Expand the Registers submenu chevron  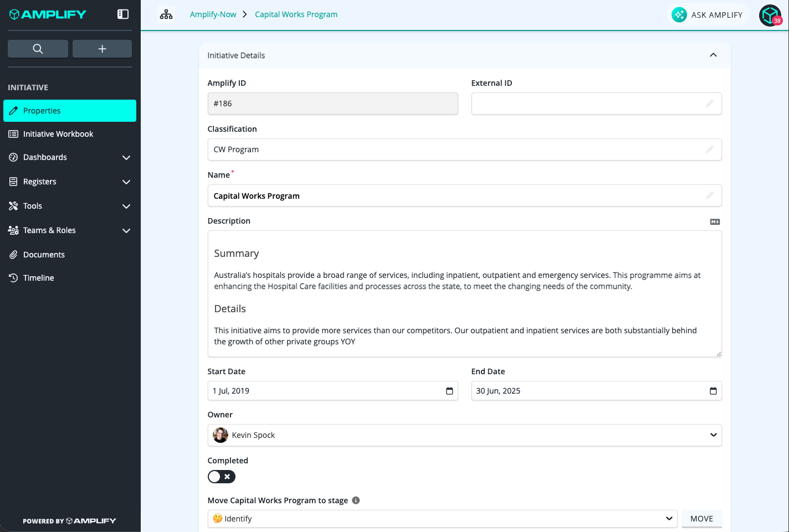coord(126,182)
